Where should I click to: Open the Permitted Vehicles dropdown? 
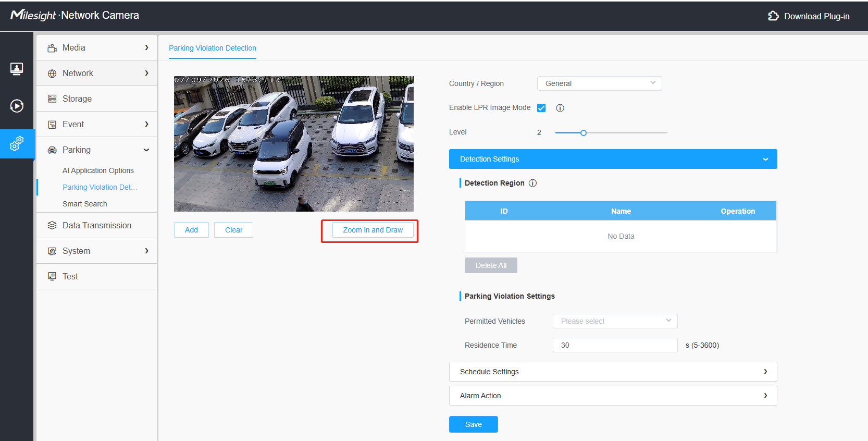(615, 321)
